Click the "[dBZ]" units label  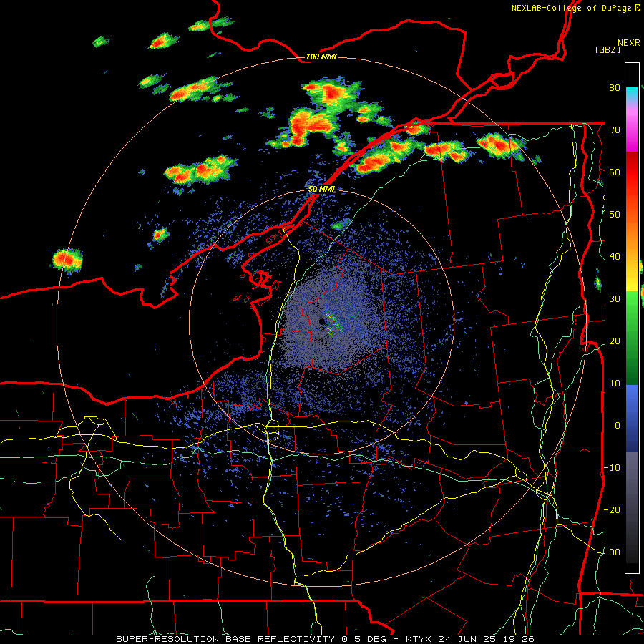click(x=608, y=50)
